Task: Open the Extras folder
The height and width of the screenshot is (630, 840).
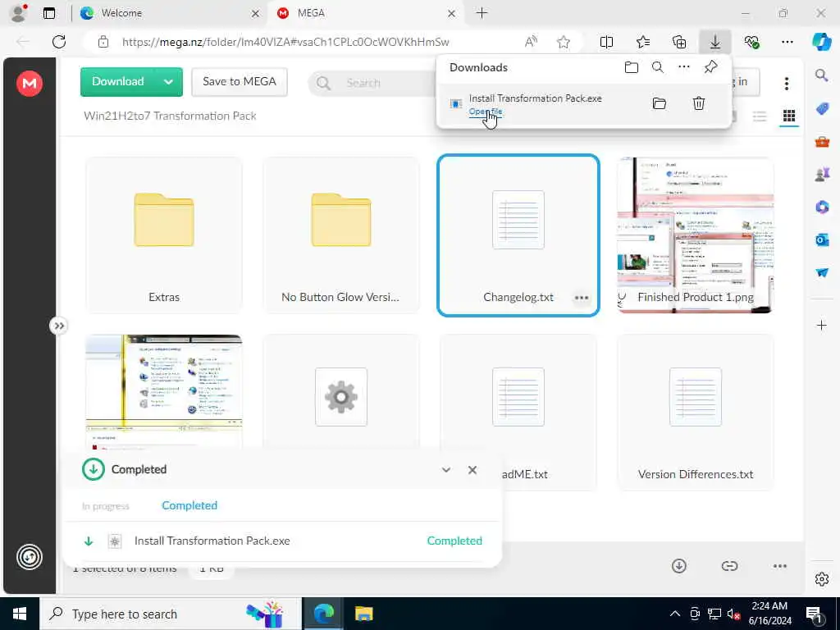Action: pyautogui.click(x=164, y=235)
